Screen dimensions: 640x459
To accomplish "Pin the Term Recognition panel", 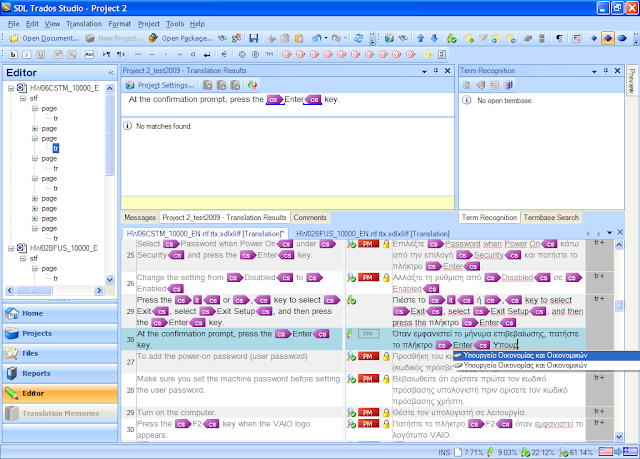I will (x=606, y=71).
